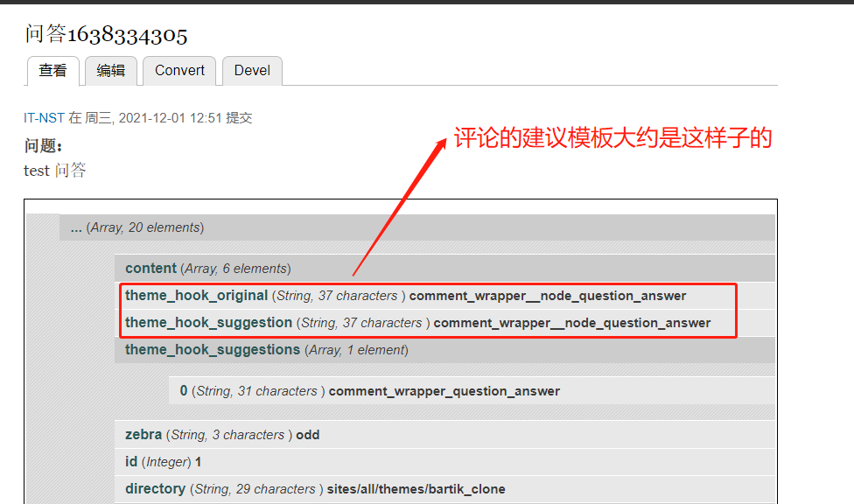Select the id Integer row
This screenshot has height=504, width=854.
(x=163, y=462)
